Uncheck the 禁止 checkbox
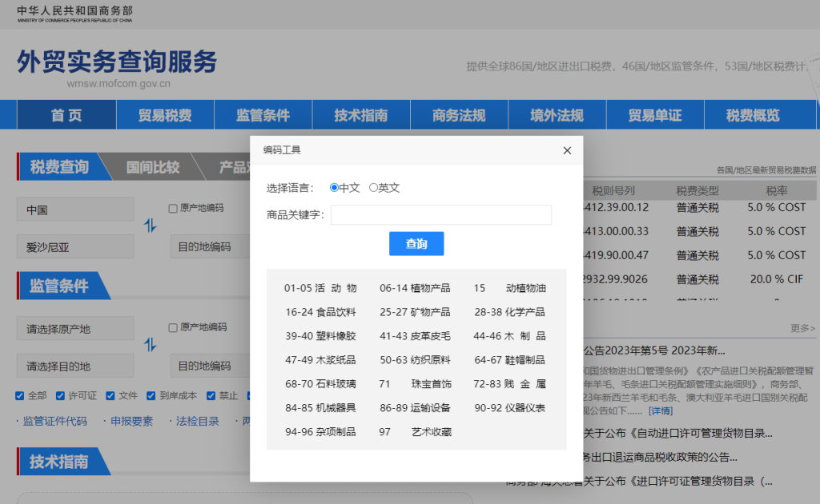This screenshot has width=820, height=504. click(211, 396)
